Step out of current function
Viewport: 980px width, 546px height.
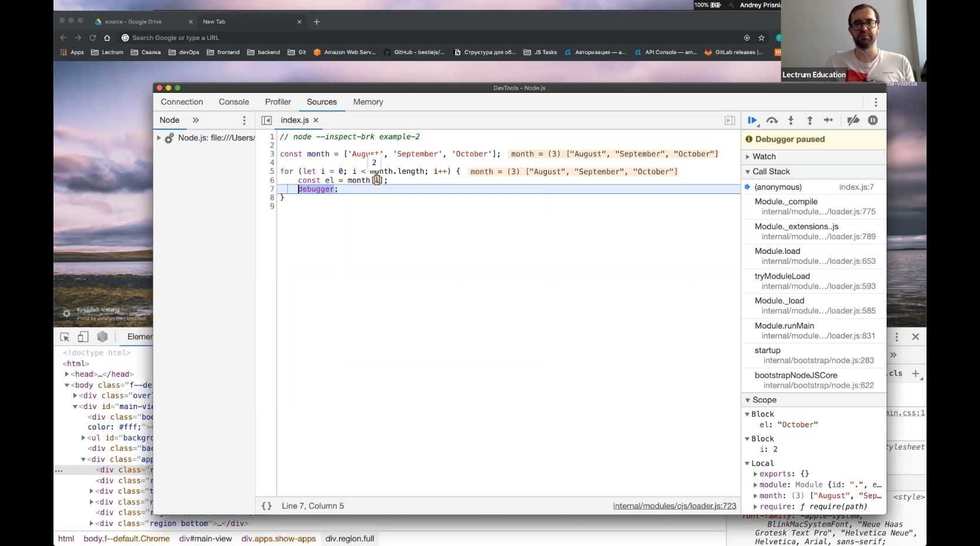coord(810,120)
